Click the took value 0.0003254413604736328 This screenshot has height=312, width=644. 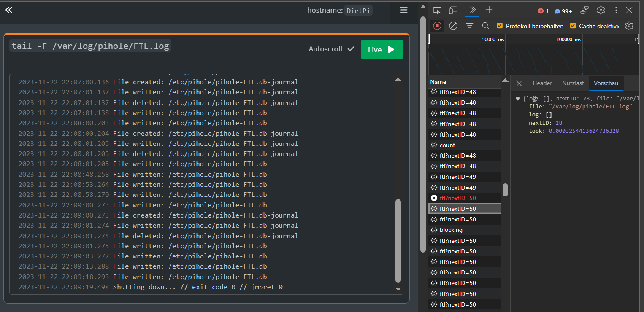(584, 131)
